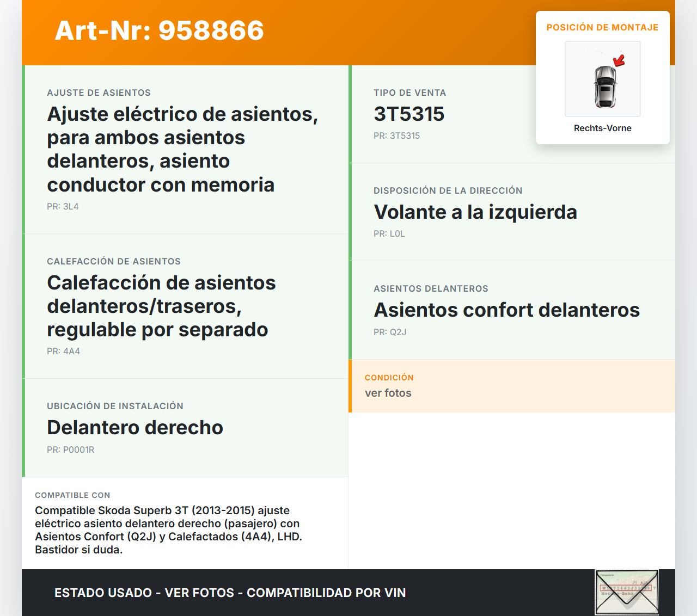Select the large '3T5315' sales type value
This screenshot has height=616, width=697.
(x=409, y=114)
